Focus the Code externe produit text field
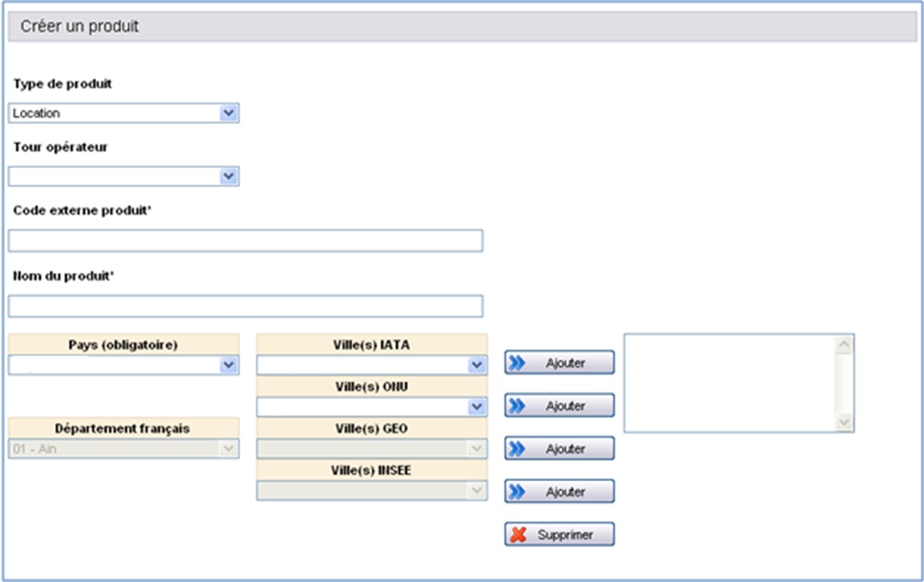 pos(246,241)
